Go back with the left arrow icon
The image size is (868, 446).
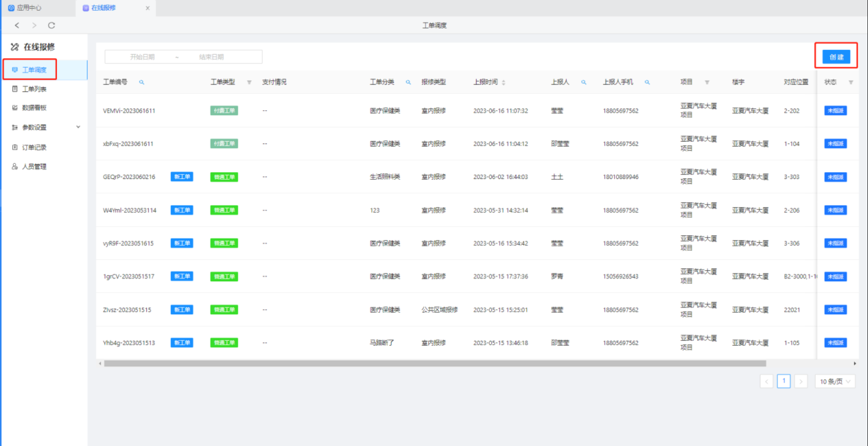click(x=17, y=25)
